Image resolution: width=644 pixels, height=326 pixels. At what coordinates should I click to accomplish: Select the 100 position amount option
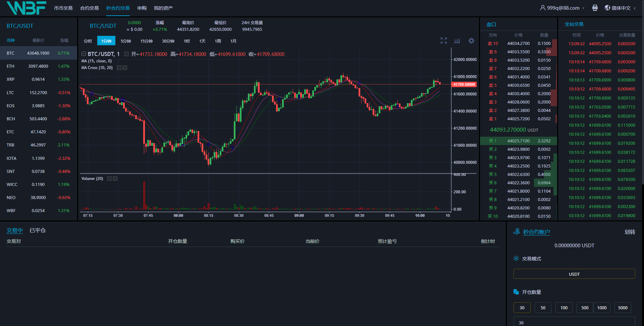click(564, 308)
